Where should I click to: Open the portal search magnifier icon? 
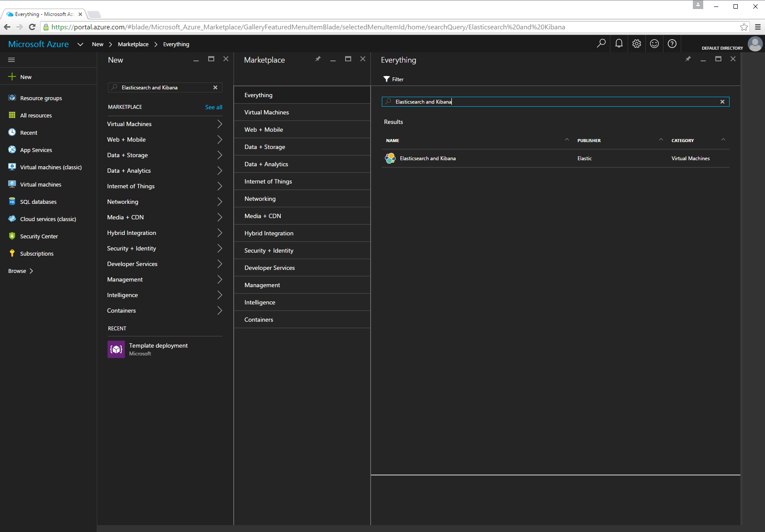(601, 43)
